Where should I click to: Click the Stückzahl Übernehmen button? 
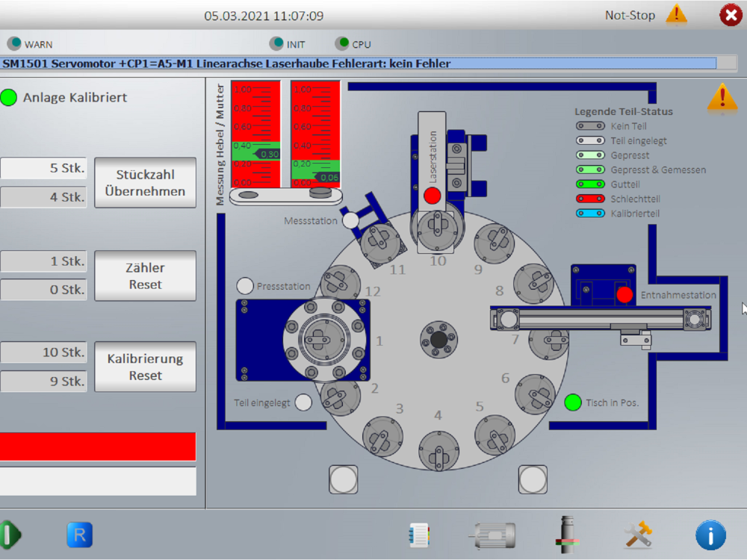coord(146,183)
